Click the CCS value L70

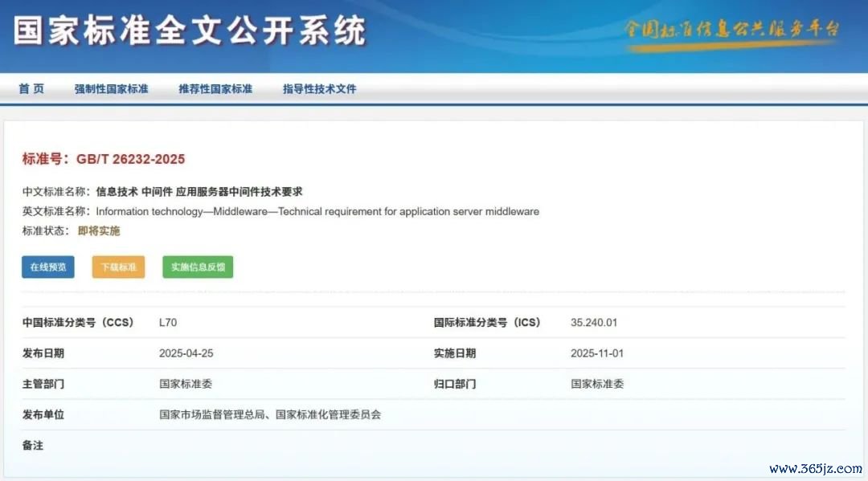(x=168, y=322)
